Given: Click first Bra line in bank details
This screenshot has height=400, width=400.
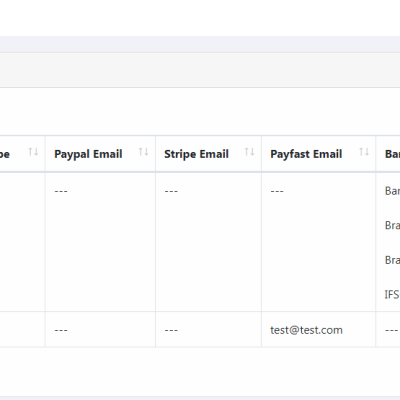Looking at the screenshot, I should click(x=392, y=225).
